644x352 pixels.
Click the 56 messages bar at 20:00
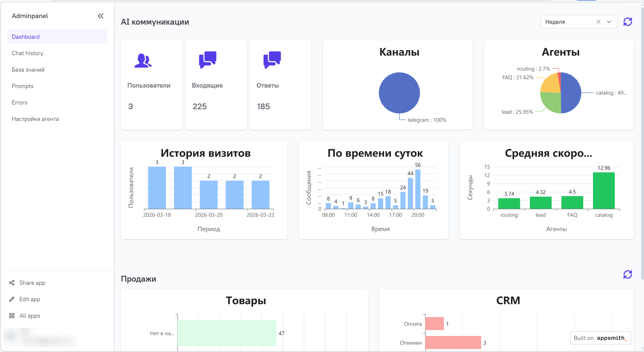tap(418, 189)
